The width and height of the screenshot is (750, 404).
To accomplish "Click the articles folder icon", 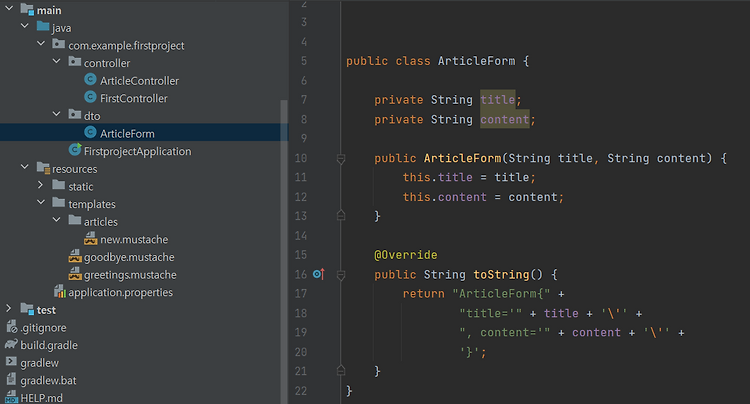I will [75, 220].
